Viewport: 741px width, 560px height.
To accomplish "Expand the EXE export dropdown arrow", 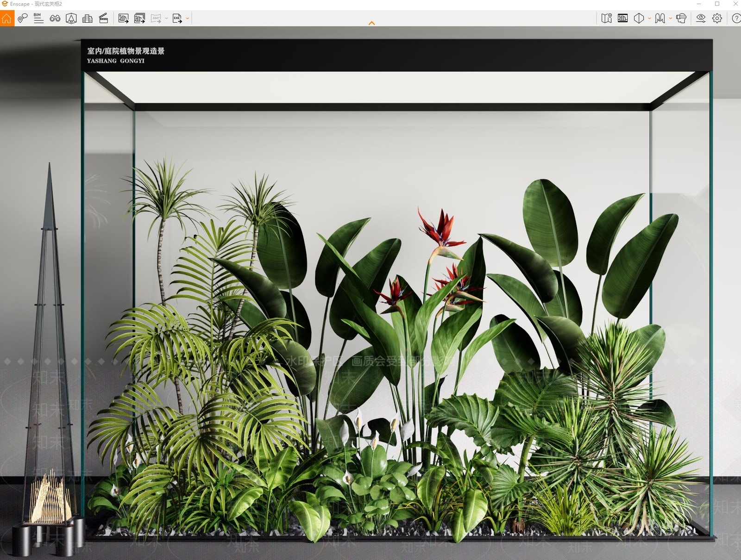I will point(188,19).
